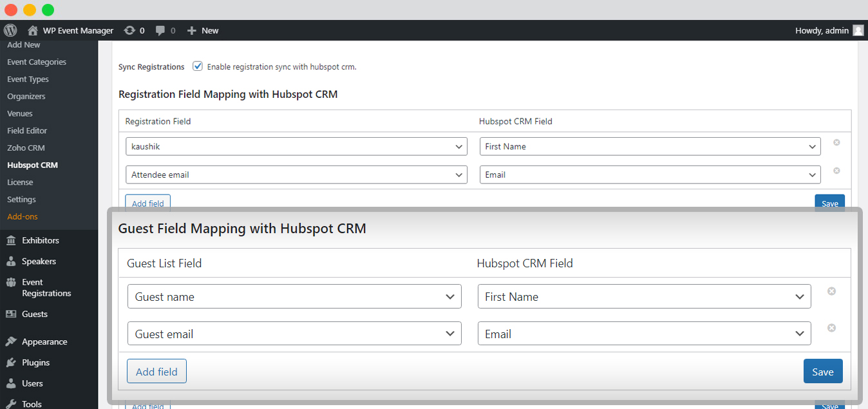This screenshot has width=868, height=409.
Task: Remove the kaushik mapping row
Action: pos(836,142)
